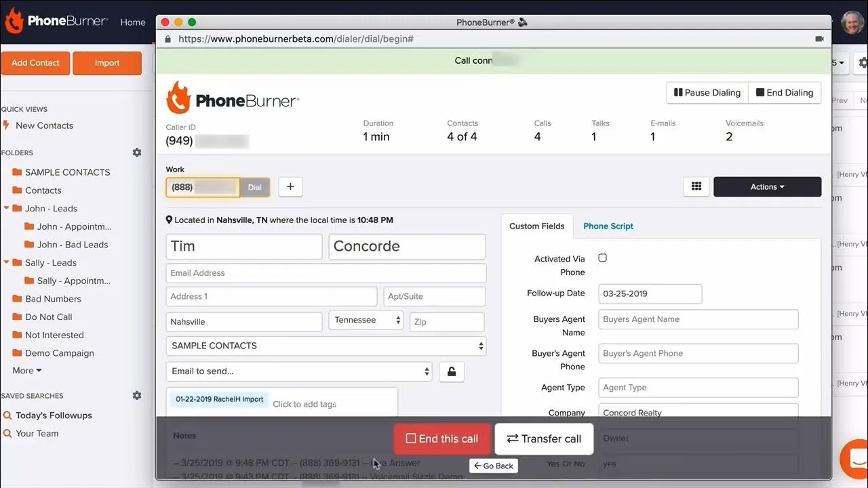868x488 pixels.
Task: Open the Not Interested folder
Action: 54,335
